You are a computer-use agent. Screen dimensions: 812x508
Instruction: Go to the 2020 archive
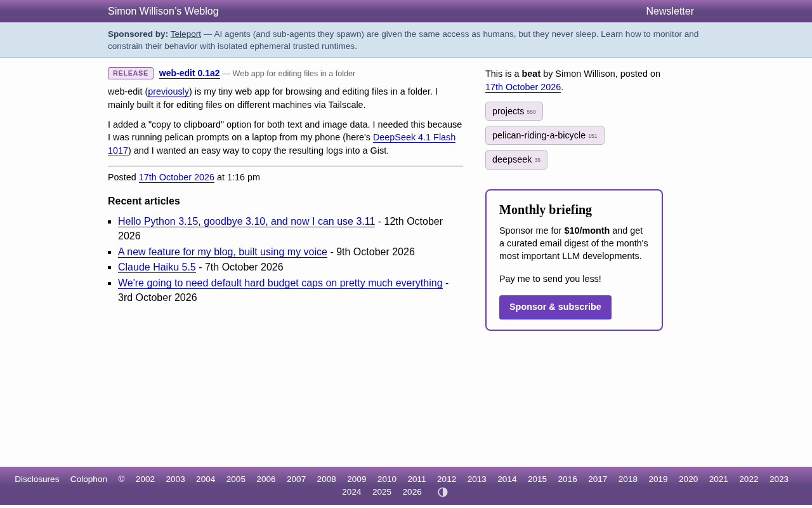pos(688,479)
